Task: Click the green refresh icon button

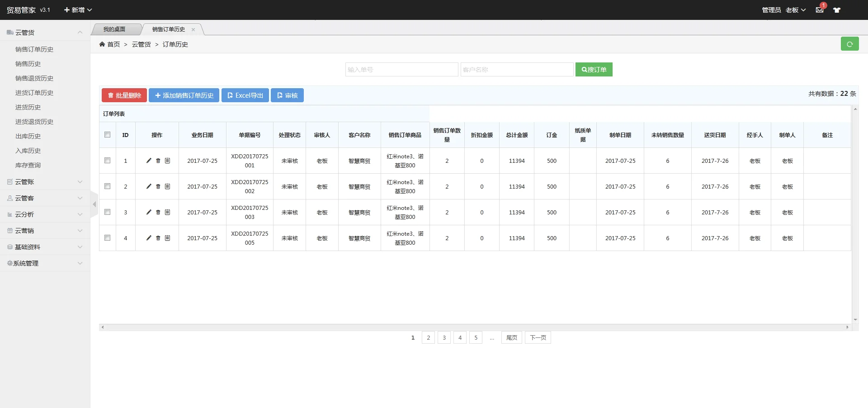Action: click(x=849, y=44)
